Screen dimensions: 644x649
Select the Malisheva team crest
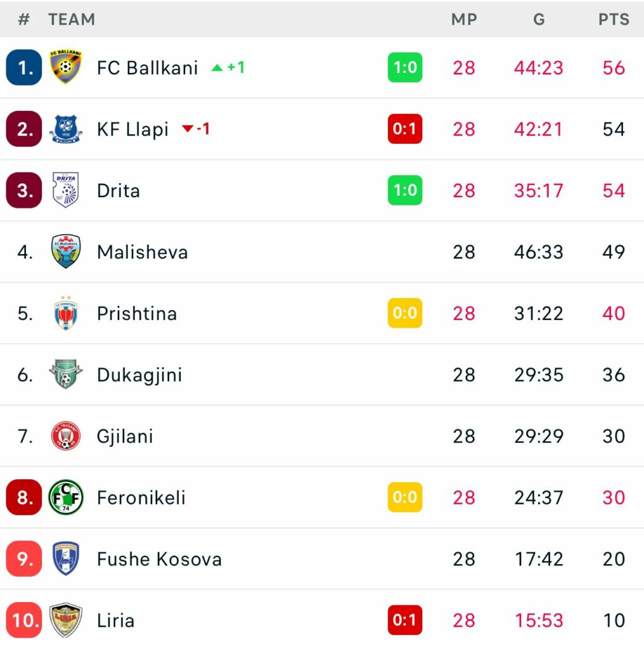(66, 252)
